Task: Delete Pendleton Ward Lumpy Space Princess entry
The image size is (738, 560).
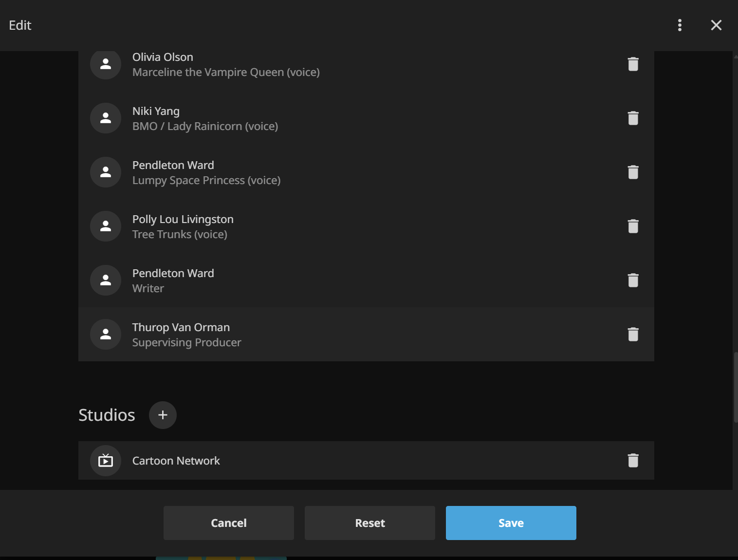Action: pos(633,172)
